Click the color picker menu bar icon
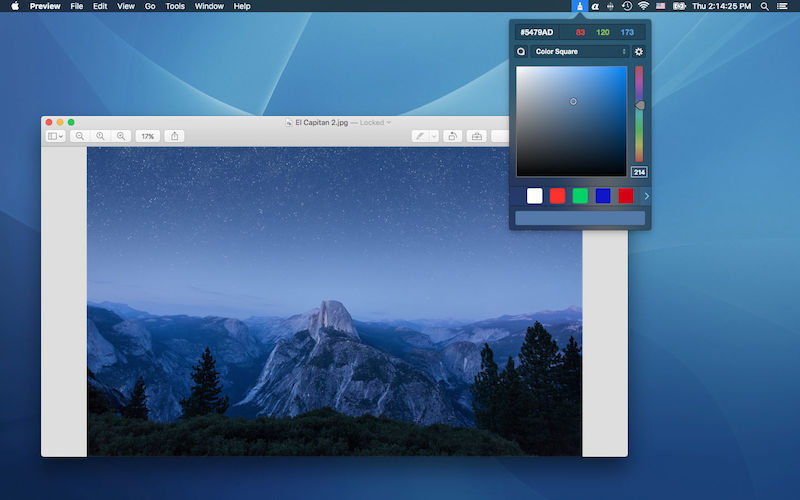This screenshot has width=800, height=500. point(580,6)
